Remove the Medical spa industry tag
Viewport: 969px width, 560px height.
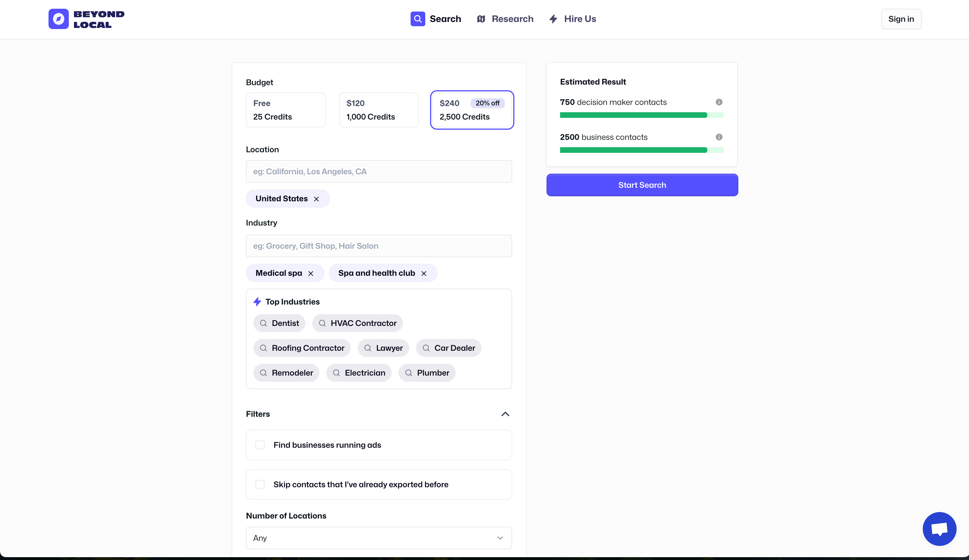[x=311, y=273]
